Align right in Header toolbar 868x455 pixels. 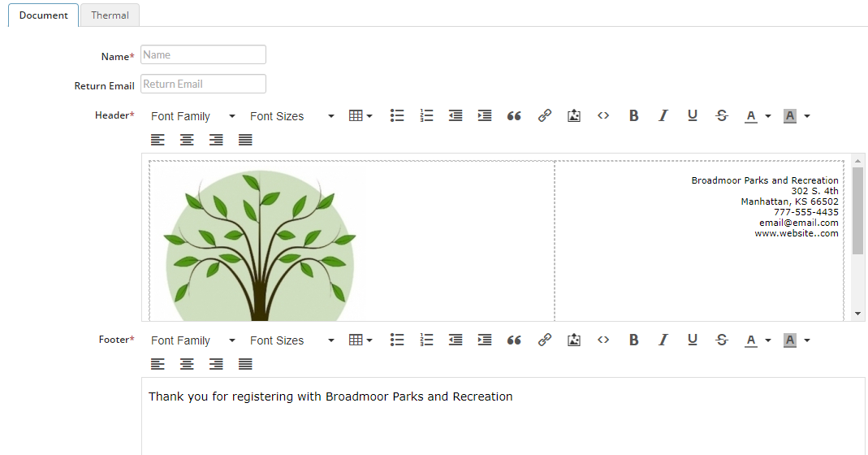pos(217,140)
